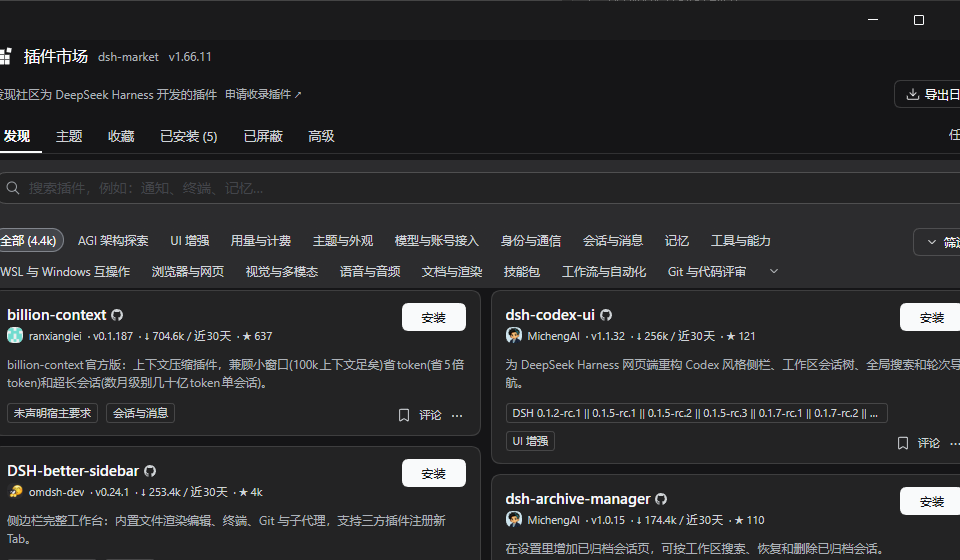Switch to the 主题 tab

pyautogui.click(x=69, y=136)
